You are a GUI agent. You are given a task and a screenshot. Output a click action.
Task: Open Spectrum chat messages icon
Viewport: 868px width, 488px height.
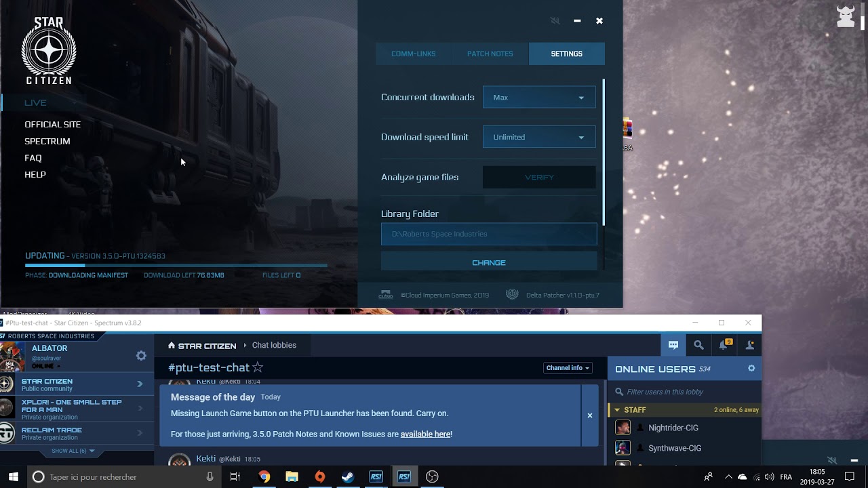673,345
